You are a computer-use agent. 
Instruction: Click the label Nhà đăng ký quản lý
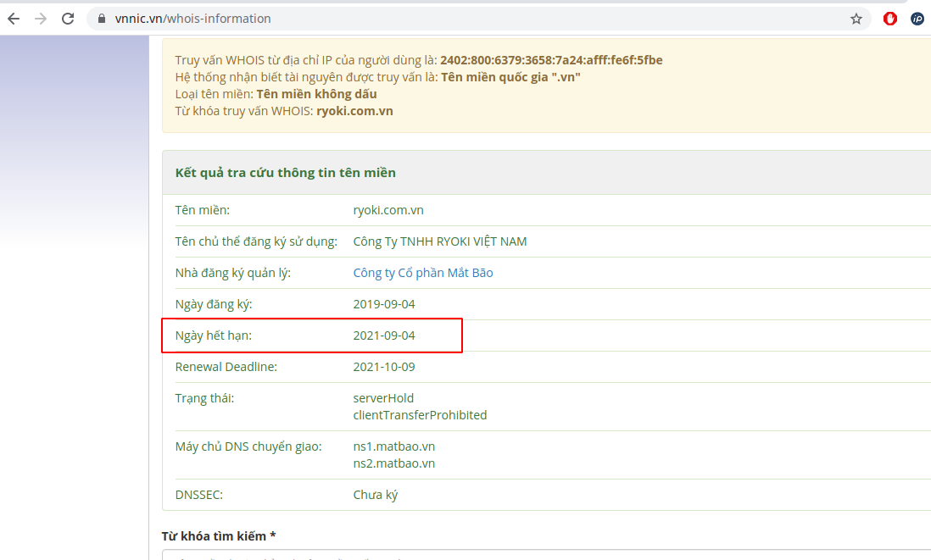point(232,273)
